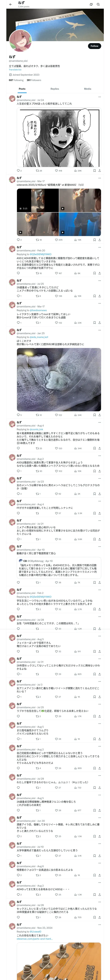Click the Translate bio link
This screenshot has height=980, width=110.
(x=15, y=70)
